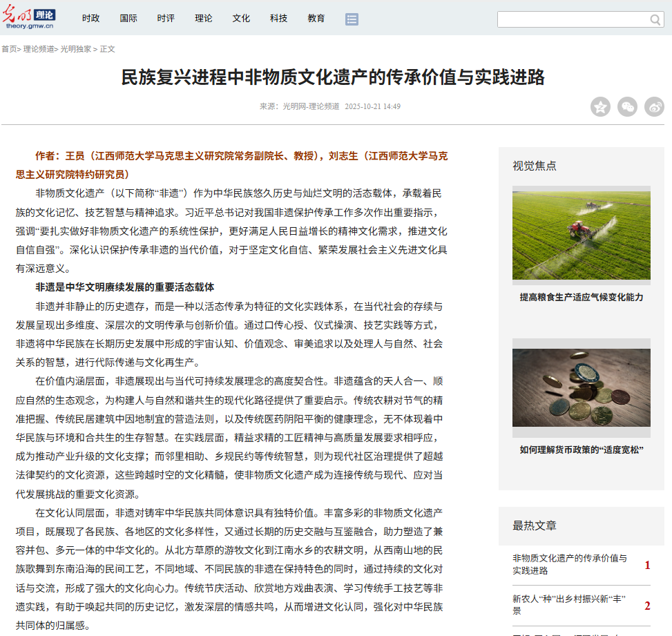Screen dimensions: 672x636
Task: Click the Guangming theory site logo
Action: click(x=30, y=18)
